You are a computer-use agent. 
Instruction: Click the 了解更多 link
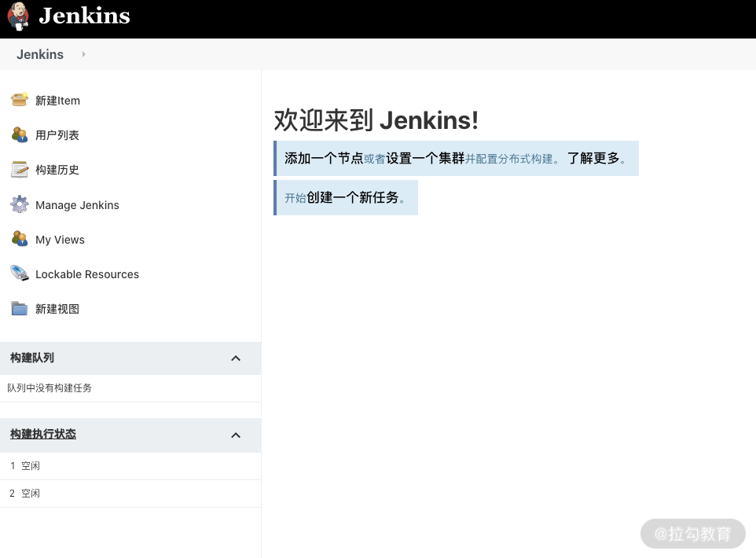593,158
